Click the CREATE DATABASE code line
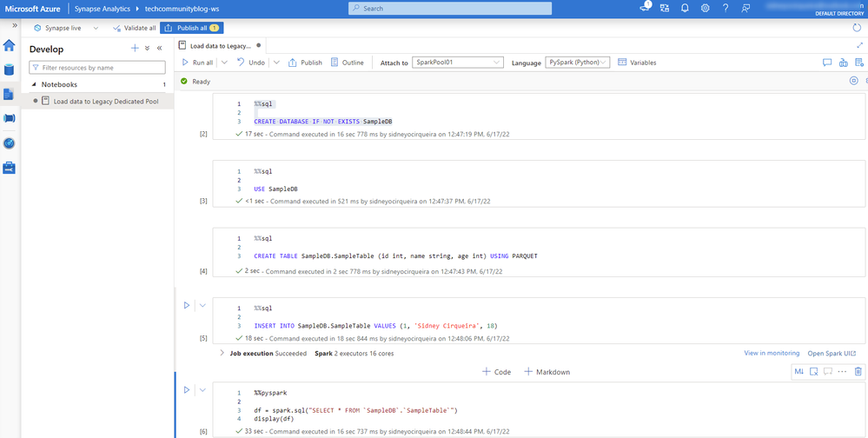 (x=323, y=122)
